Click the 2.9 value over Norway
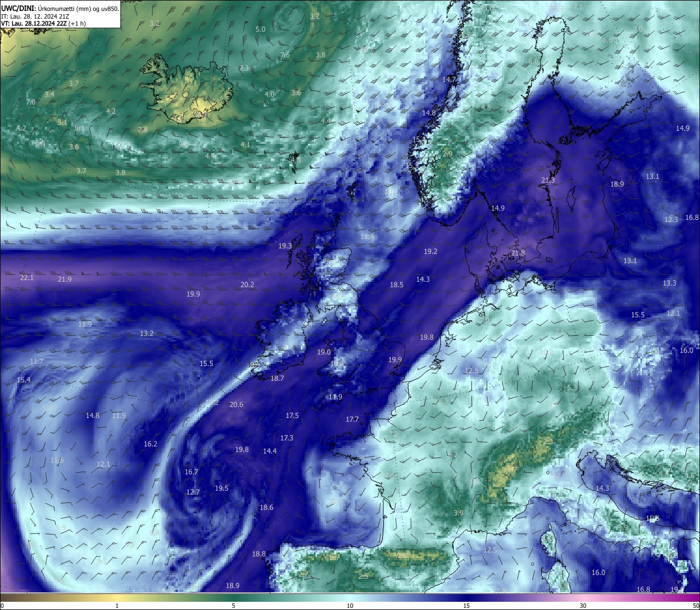Screen dimensions: 700x610 pyautogui.click(x=447, y=154)
